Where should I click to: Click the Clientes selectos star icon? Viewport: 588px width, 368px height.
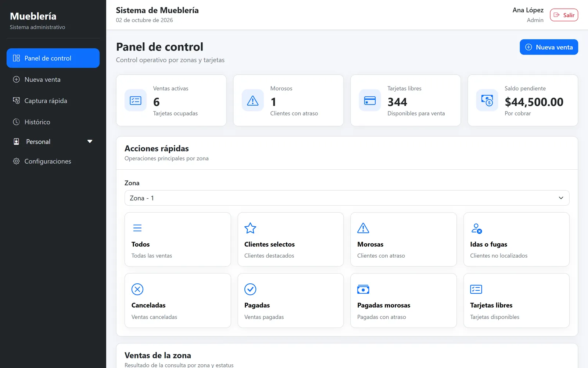[250, 228]
